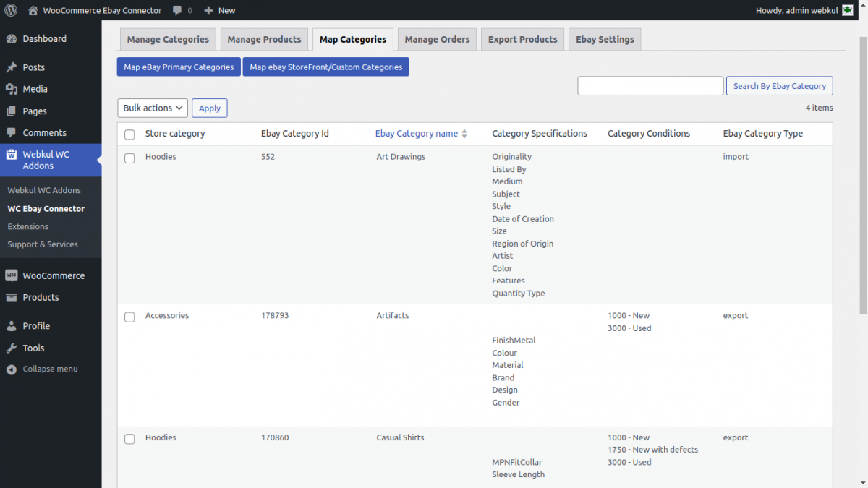Click the admin avatar icon
The height and width of the screenshot is (488, 868).
point(847,10)
